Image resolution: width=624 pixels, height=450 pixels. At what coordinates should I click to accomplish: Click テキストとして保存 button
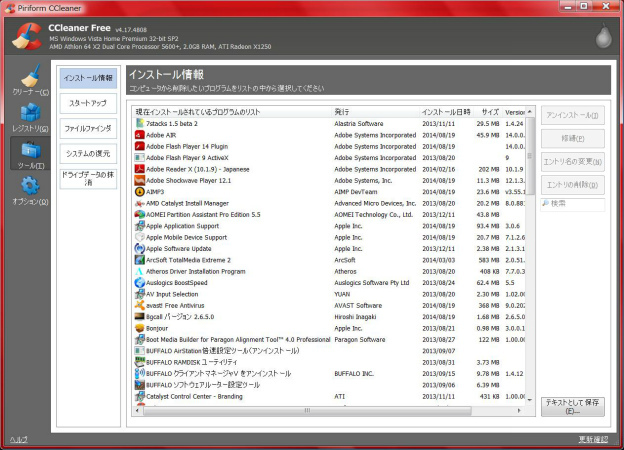572,407
